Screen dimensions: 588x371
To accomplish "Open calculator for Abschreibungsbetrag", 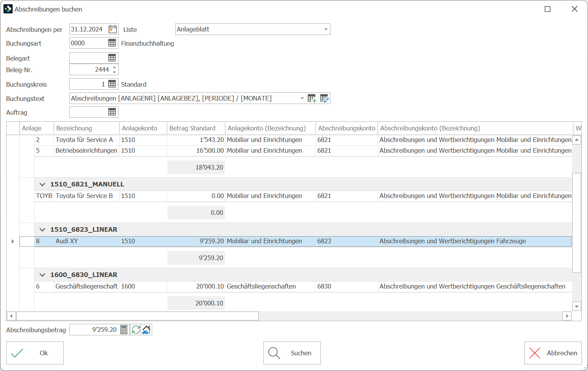I will pyautogui.click(x=124, y=330).
